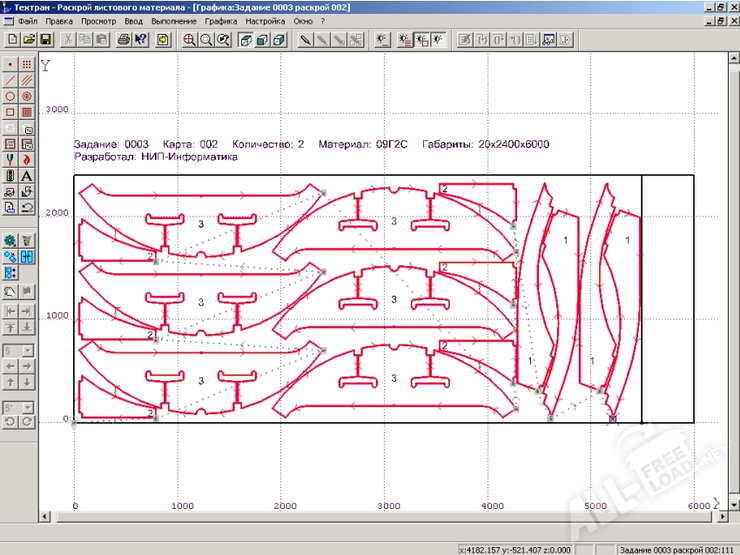The height and width of the screenshot is (555, 740).
Task: Click the green gear icon
Action: click(x=10, y=241)
